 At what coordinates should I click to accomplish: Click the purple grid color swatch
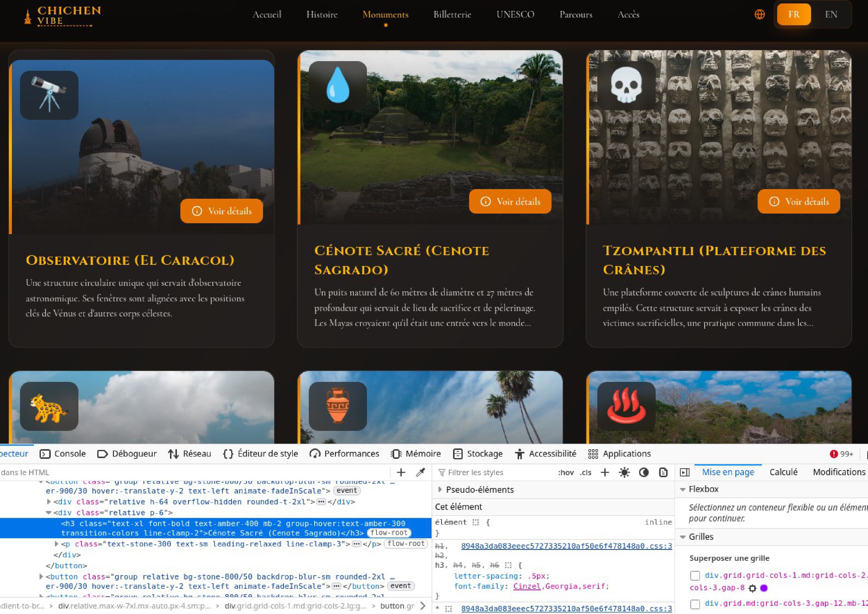(x=764, y=588)
